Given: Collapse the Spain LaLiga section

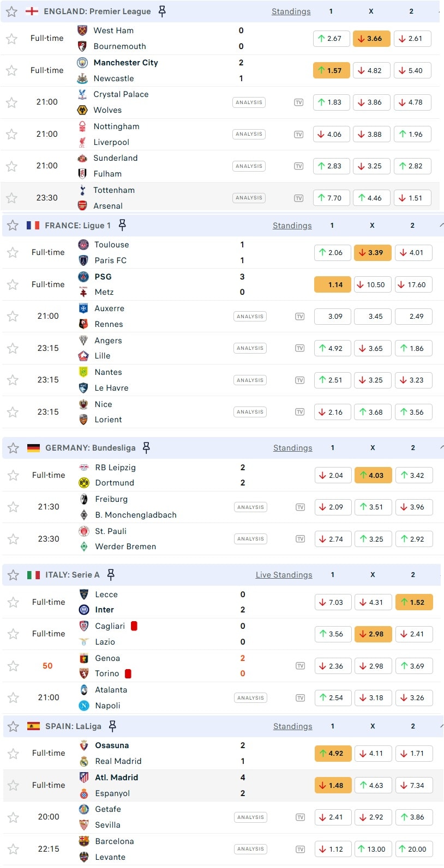Looking at the screenshot, I should [x=441, y=726].
